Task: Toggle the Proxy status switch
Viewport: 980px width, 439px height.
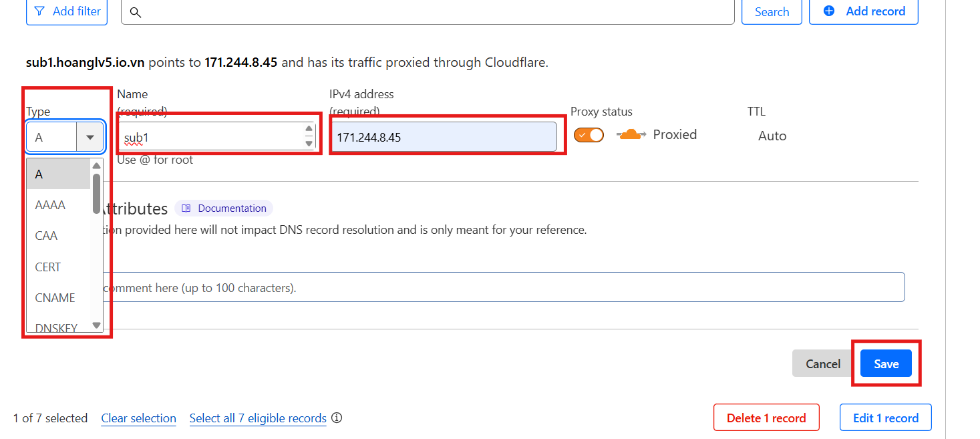Action: click(x=589, y=135)
